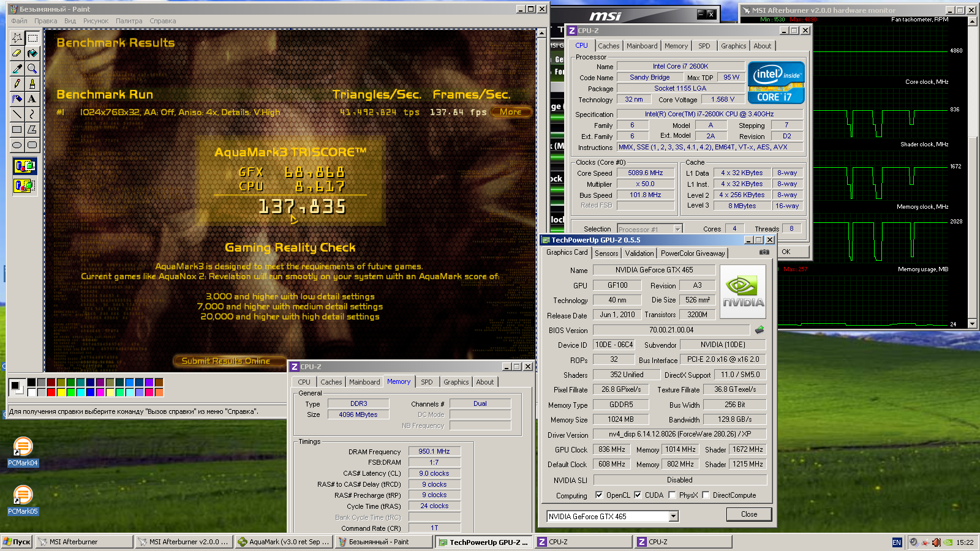Click the Driver Version field in GPU-Z
Screen dimensions: 980x551
coord(679,434)
